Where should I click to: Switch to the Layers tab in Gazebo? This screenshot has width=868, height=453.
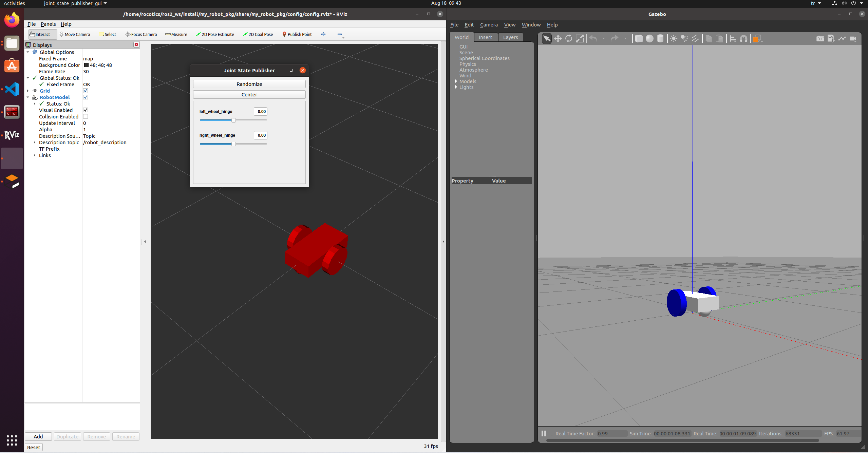pos(510,37)
